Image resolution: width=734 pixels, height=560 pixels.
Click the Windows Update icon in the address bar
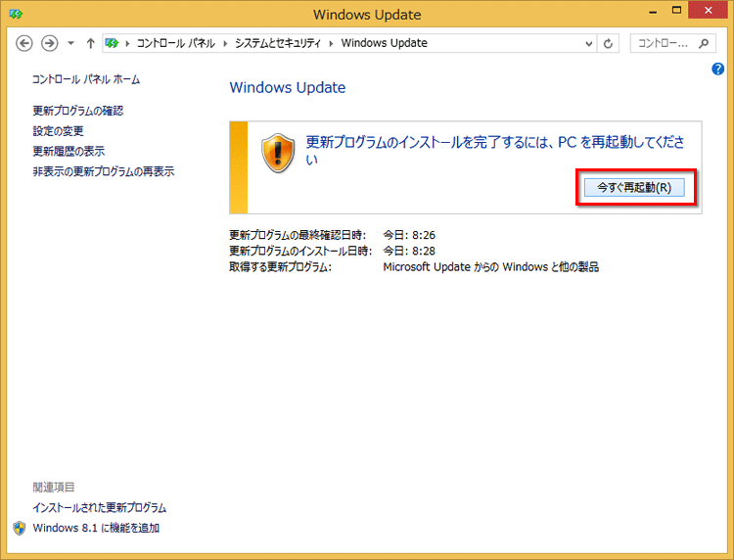click(x=114, y=43)
